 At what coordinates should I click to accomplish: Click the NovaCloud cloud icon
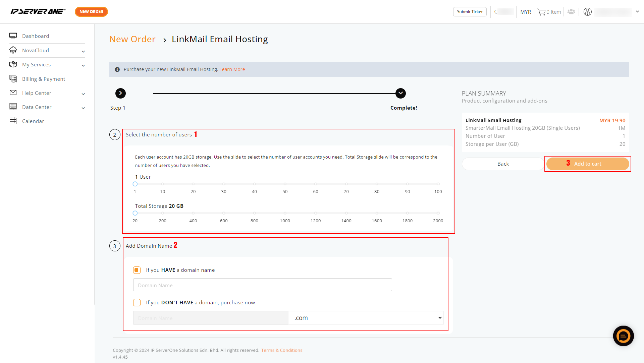(x=13, y=50)
